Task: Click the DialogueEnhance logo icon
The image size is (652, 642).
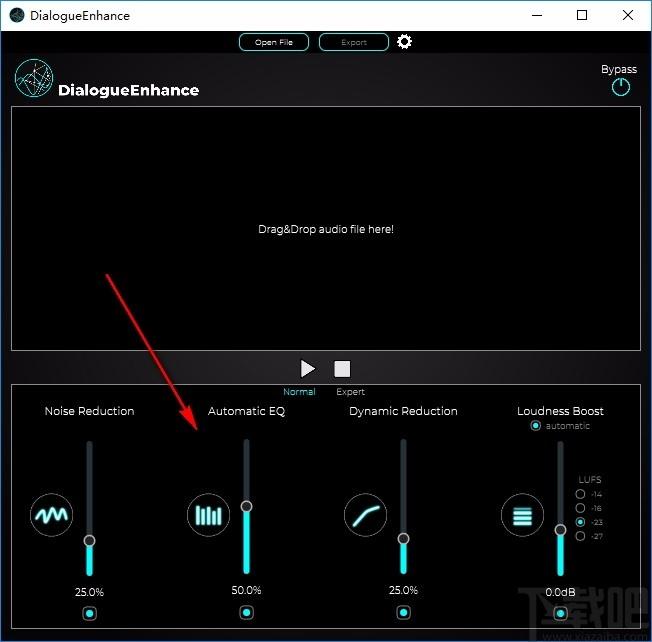Action: tap(34, 78)
